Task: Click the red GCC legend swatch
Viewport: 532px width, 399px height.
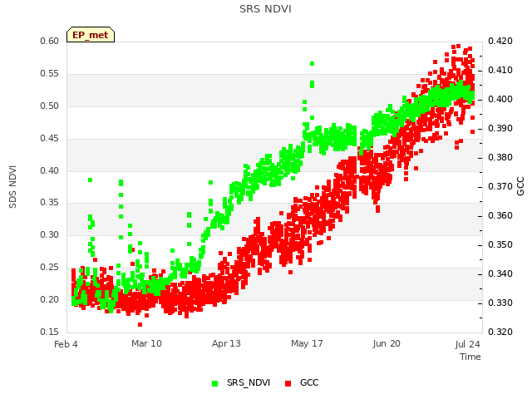Action: [288, 383]
